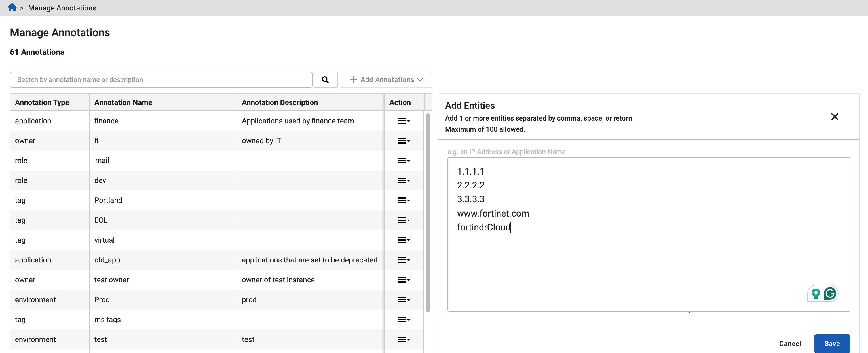Click the annotations table scrollbar
This screenshot has height=353, width=868.
point(428,213)
